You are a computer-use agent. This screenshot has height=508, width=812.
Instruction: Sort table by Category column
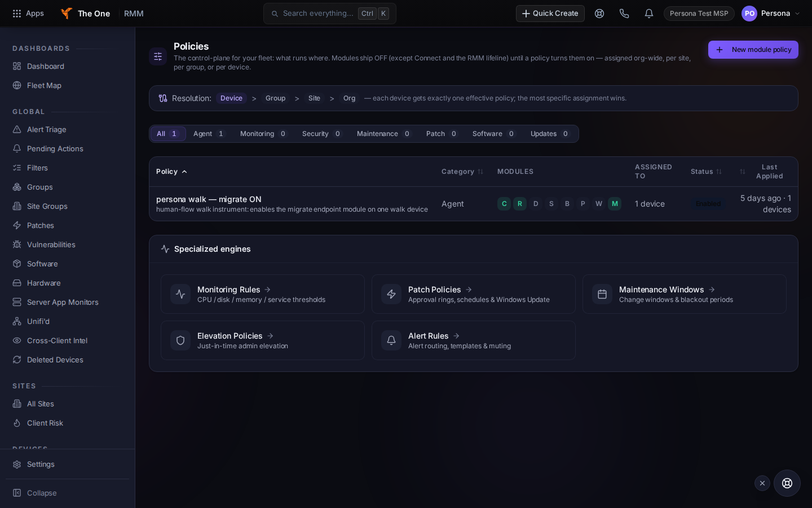(x=462, y=172)
